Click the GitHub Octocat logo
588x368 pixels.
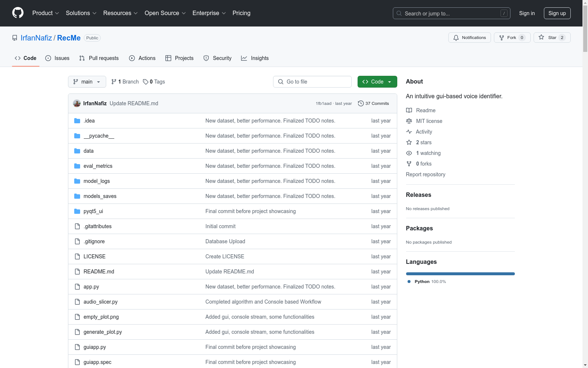click(x=18, y=13)
